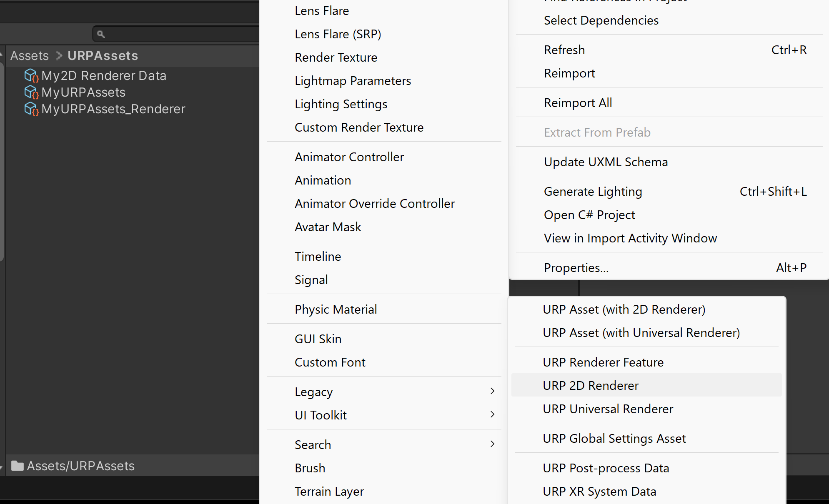Click the MyURPAssets_Renderer asset icon
The height and width of the screenshot is (504, 829).
[x=31, y=109]
